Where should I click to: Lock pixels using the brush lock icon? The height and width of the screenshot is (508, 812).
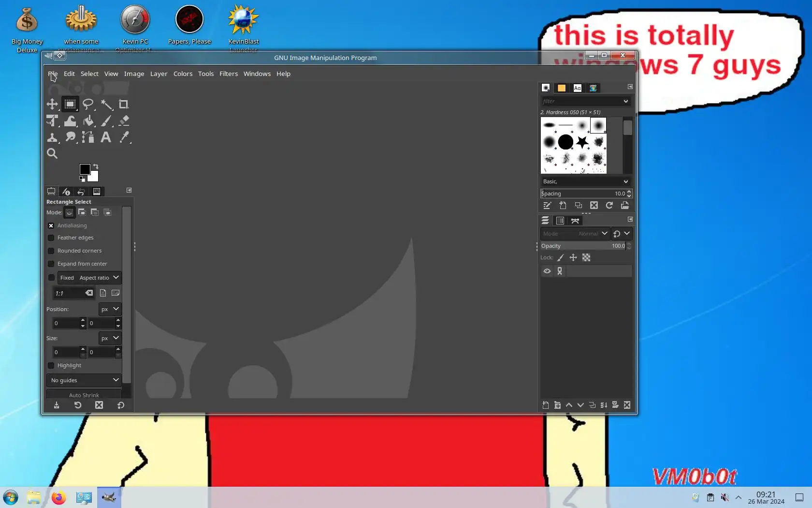pyautogui.click(x=561, y=258)
